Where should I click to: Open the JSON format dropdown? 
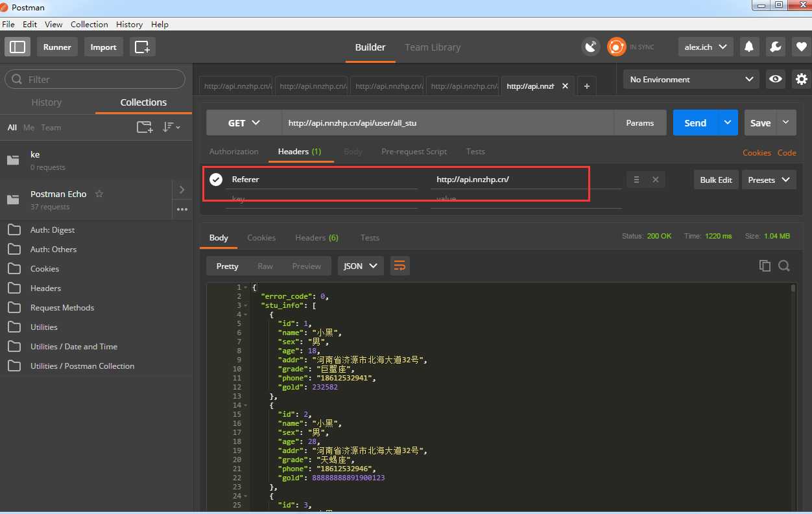361,266
